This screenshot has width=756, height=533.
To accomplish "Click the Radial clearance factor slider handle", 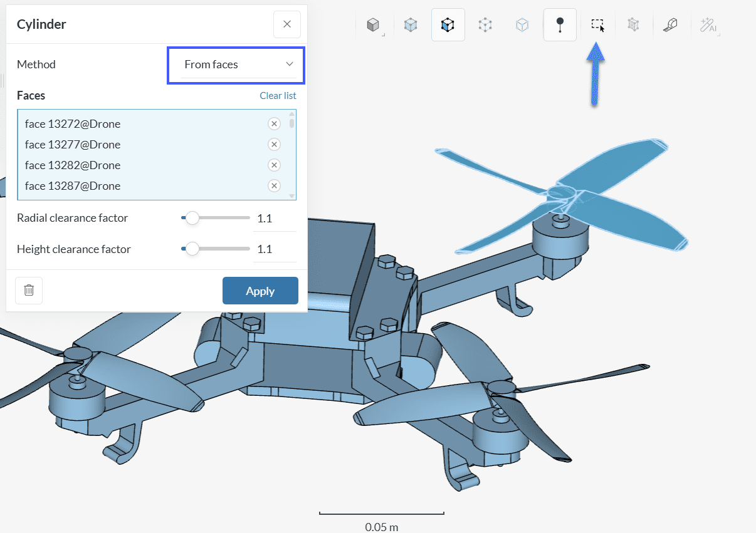I will tap(192, 218).
